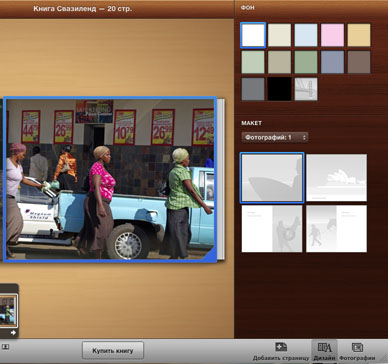Click the title Книга Свазиленд — 20 стр.
388x364 pixels.
[83, 9]
